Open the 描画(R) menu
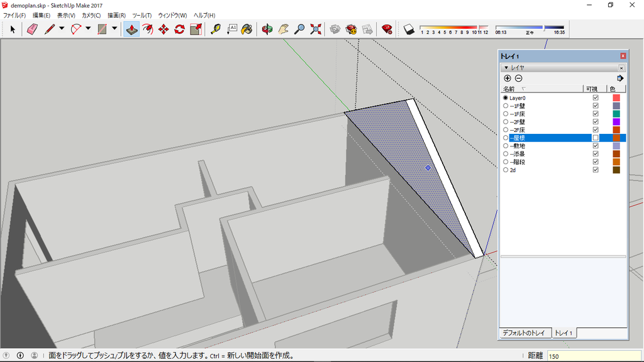The height and width of the screenshot is (362, 644). point(116,15)
